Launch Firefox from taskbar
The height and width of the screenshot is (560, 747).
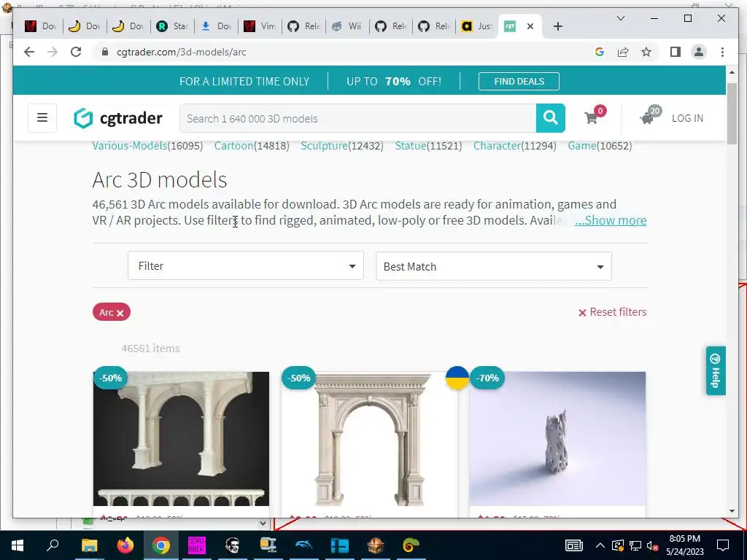125,545
